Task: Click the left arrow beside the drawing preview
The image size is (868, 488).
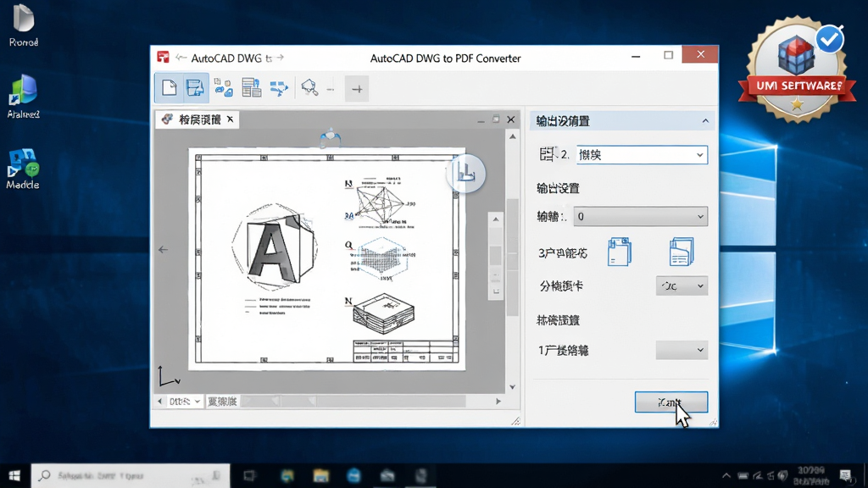Action: click(163, 250)
